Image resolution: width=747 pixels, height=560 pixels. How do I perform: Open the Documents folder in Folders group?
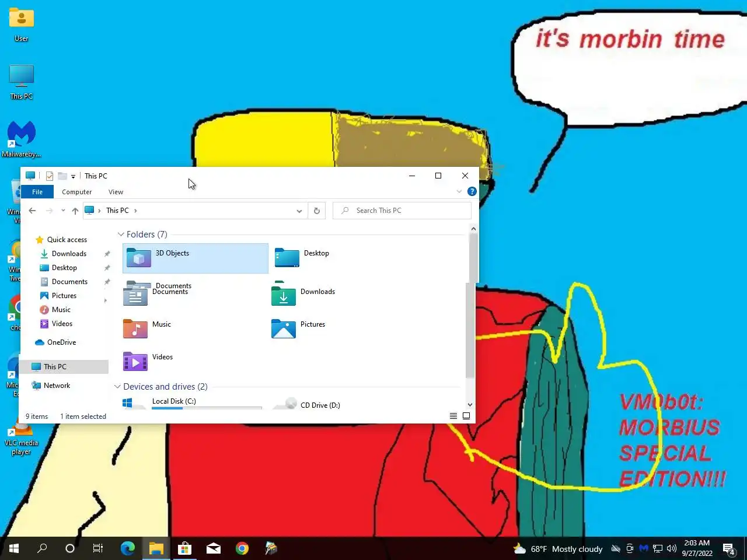click(x=158, y=294)
